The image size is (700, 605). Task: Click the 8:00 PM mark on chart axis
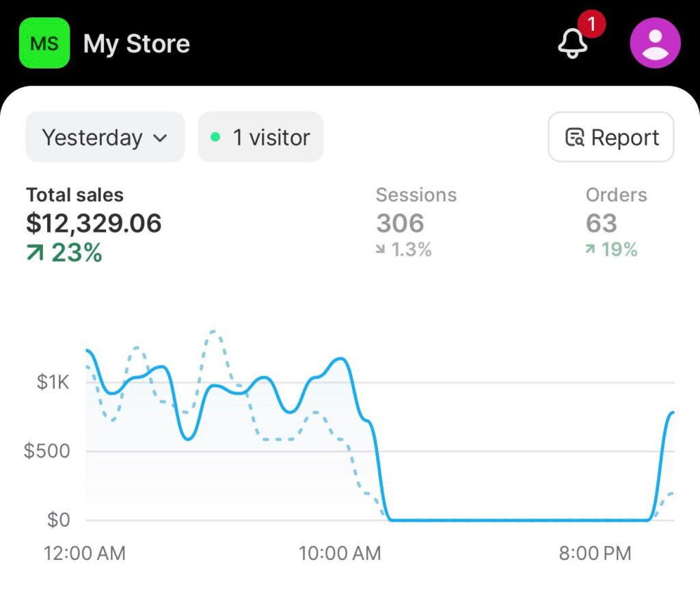click(x=595, y=553)
